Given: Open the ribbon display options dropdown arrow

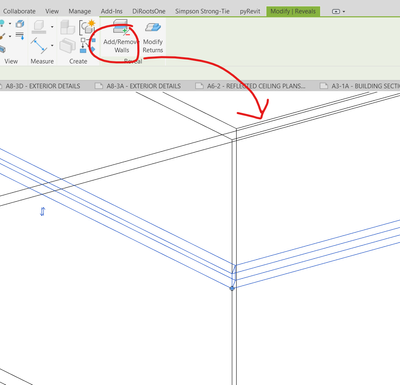Looking at the screenshot, I should point(344,12).
